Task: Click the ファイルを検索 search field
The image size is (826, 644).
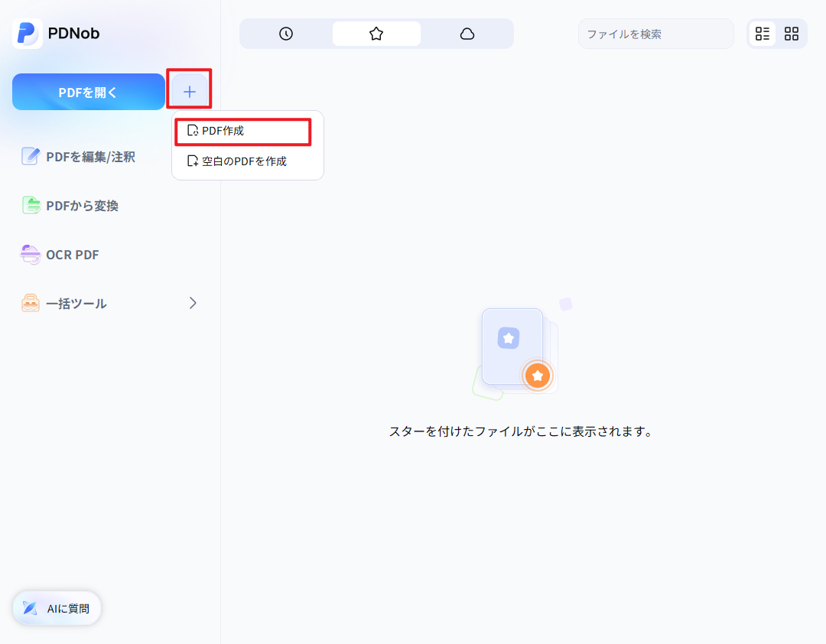Action: tap(656, 34)
